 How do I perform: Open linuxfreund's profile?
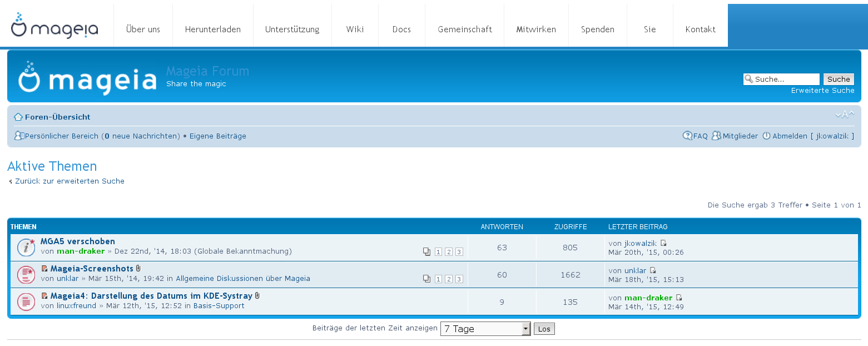(x=76, y=305)
